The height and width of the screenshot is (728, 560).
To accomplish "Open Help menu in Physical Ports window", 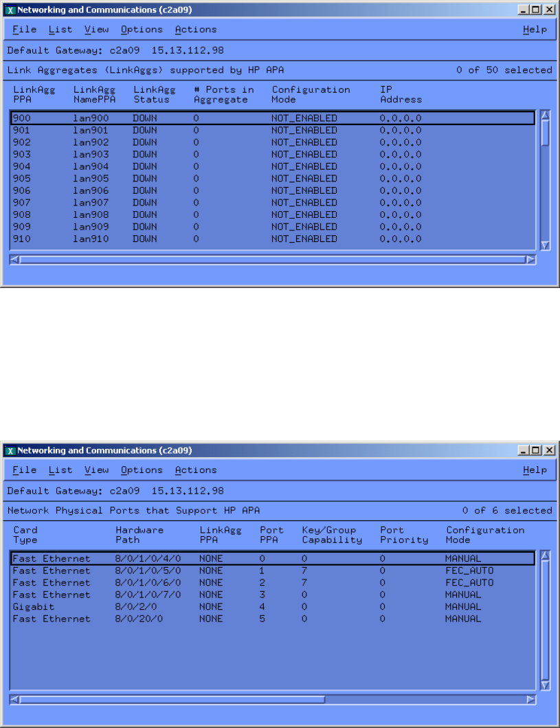I will click(535, 470).
